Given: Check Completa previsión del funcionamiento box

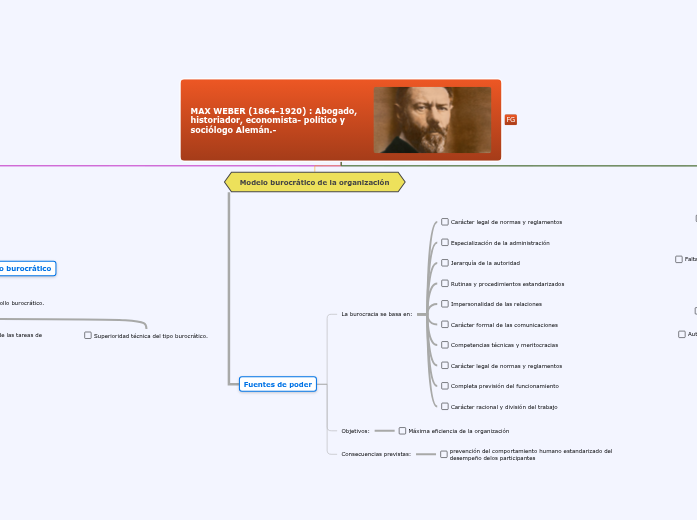Looking at the screenshot, I should [x=445, y=386].
